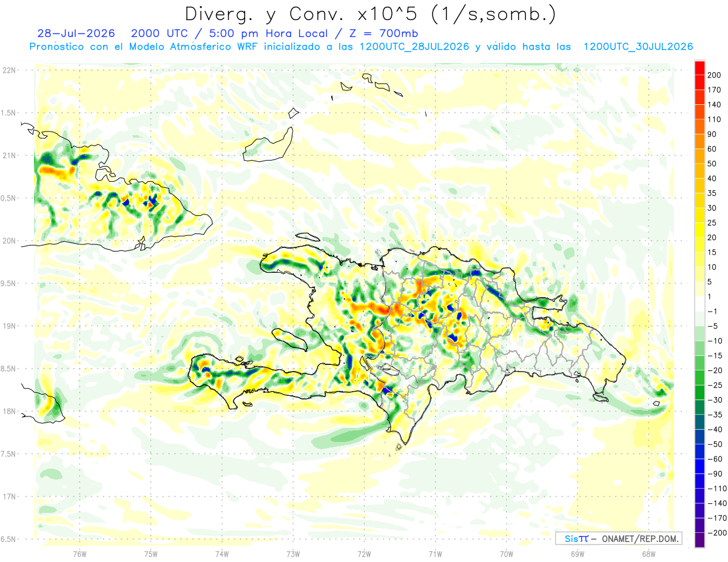The image size is (728, 562).
Task: Click the latitude label "8.5N"
Action: 9,369
